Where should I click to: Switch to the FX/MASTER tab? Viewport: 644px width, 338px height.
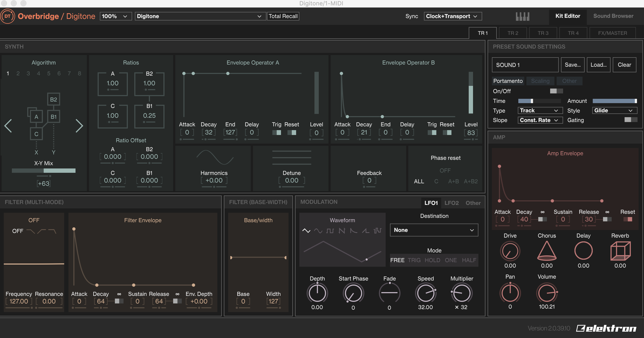tap(612, 33)
